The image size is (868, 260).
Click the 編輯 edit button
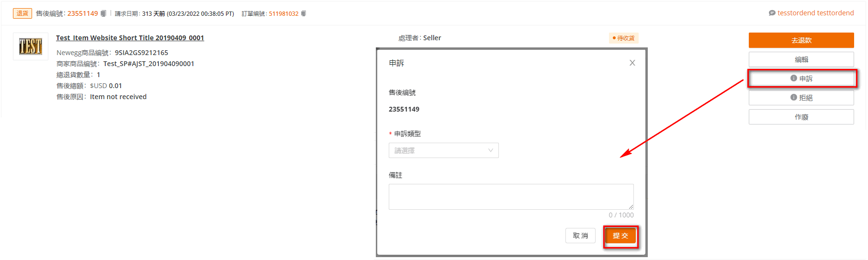[801, 59]
